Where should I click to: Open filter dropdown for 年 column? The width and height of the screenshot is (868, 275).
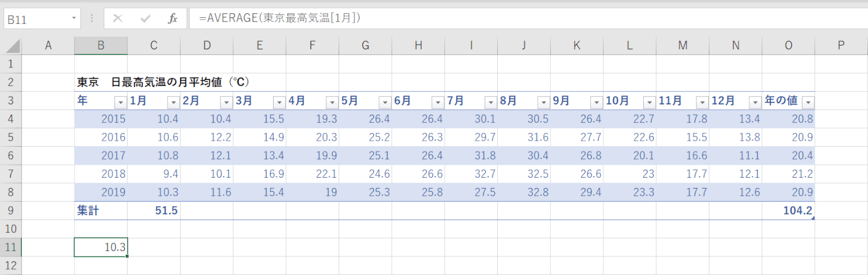120,101
